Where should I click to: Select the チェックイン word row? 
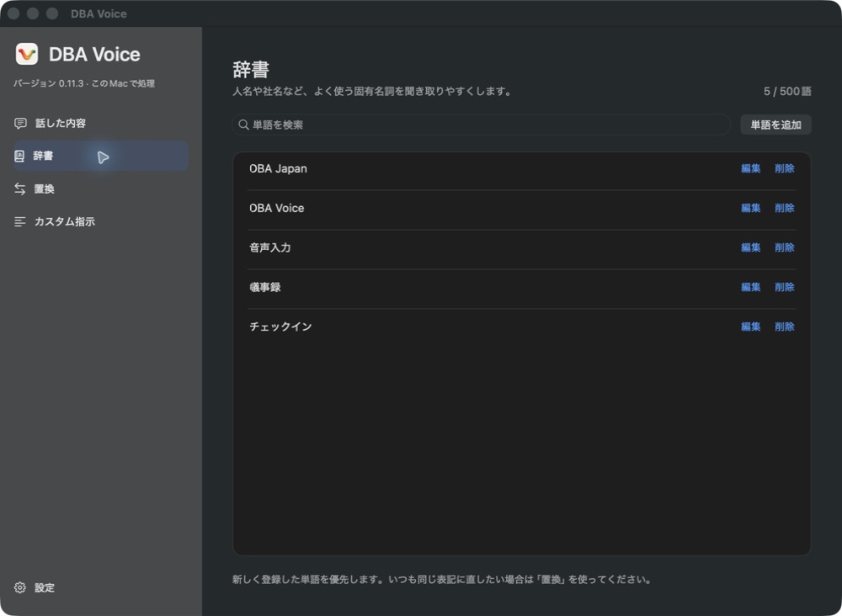[x=521, y=328]
